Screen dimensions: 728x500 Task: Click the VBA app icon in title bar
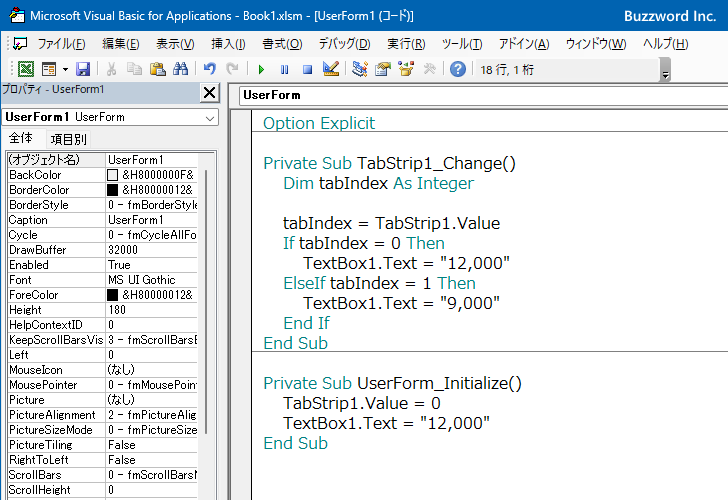[x=17, y=16]
